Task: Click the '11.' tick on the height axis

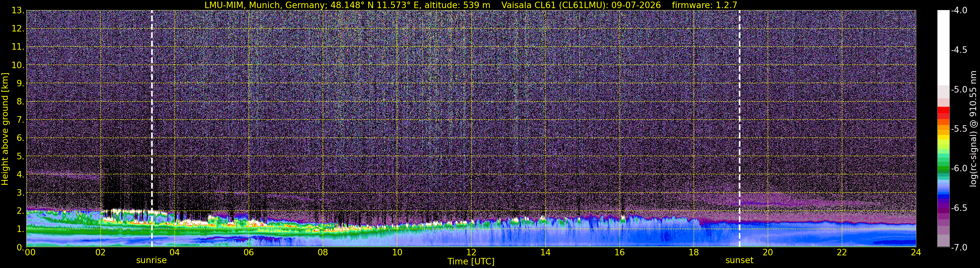Action: (18, 47)
